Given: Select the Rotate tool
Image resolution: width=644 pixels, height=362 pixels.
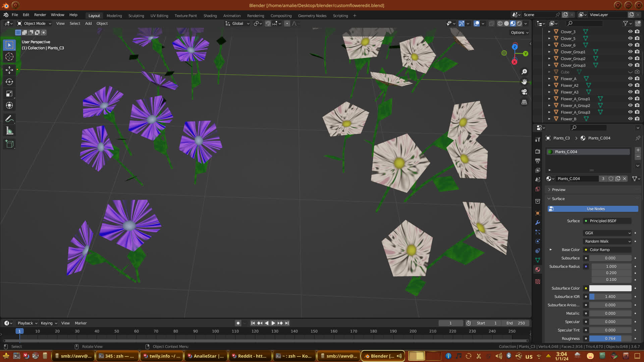Looking at the screenshot, I should [x=9, y=82].
